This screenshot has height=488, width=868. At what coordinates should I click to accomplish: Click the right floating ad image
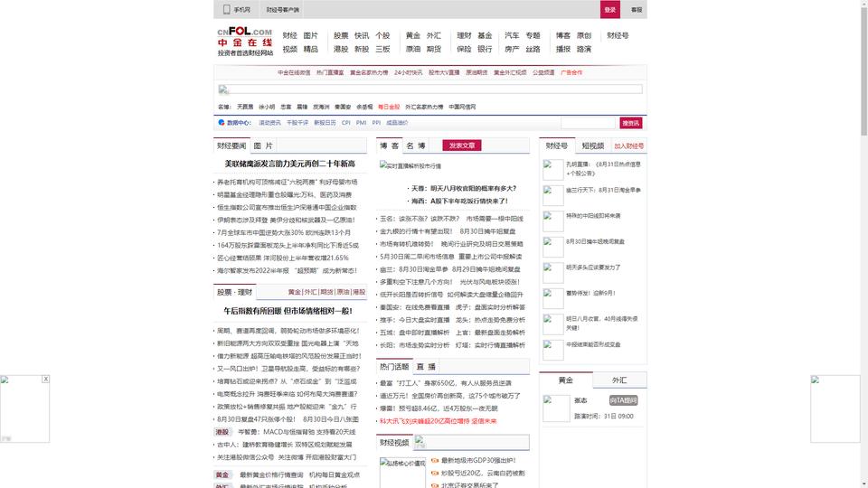[x=835, y=408]
